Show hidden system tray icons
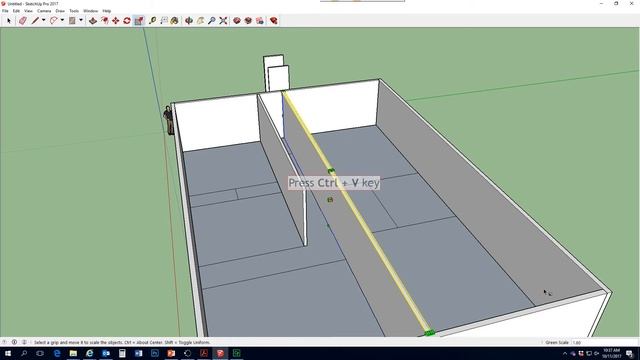Screen dimensions: 640x360 [565, 353]
